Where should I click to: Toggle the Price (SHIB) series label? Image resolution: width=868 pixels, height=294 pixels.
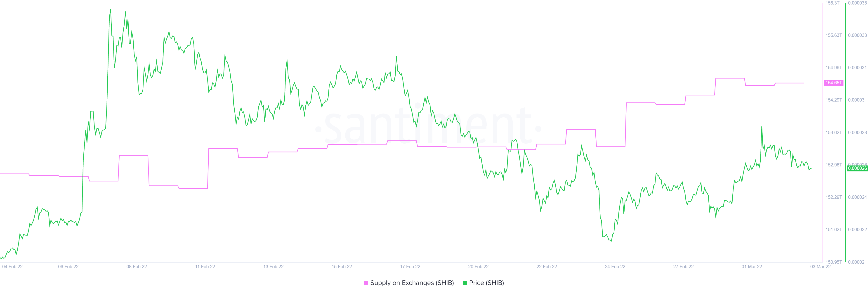[x=486, y=283]
